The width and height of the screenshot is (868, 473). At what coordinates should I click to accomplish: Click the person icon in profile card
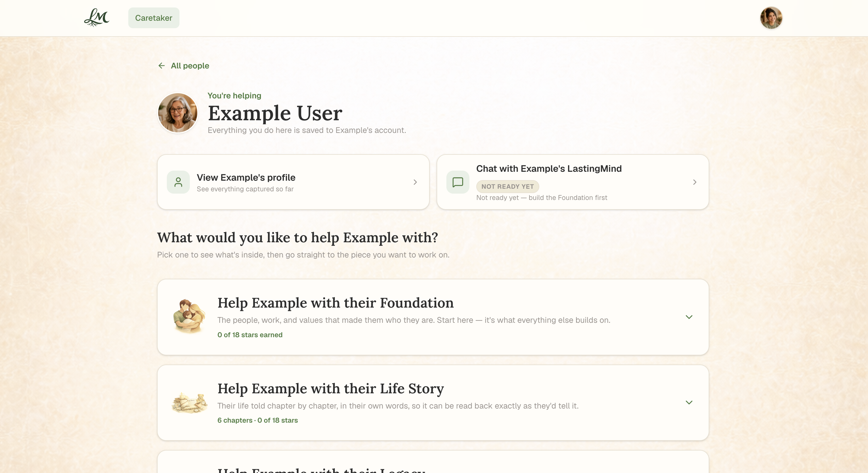(178, 182)
